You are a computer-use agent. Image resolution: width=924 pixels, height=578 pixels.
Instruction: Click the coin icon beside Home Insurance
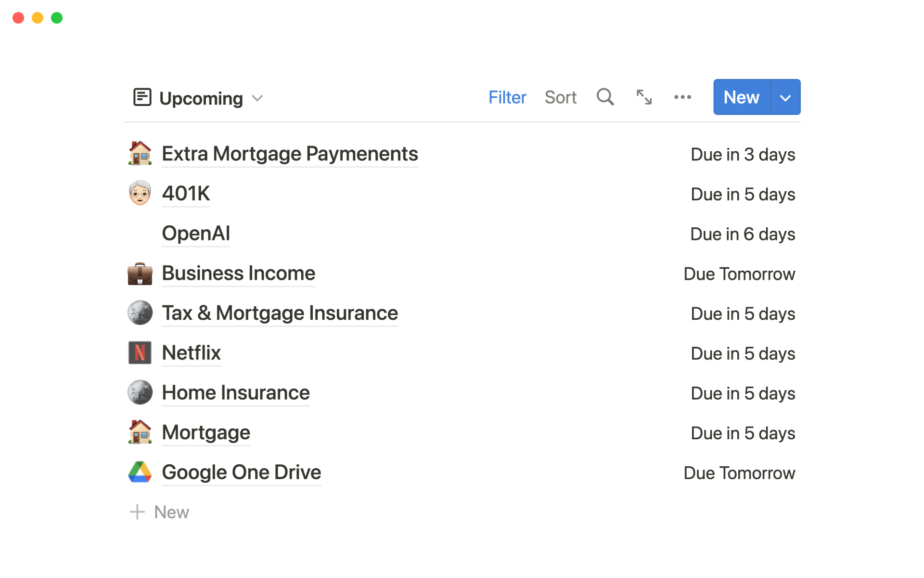point(140,393)
